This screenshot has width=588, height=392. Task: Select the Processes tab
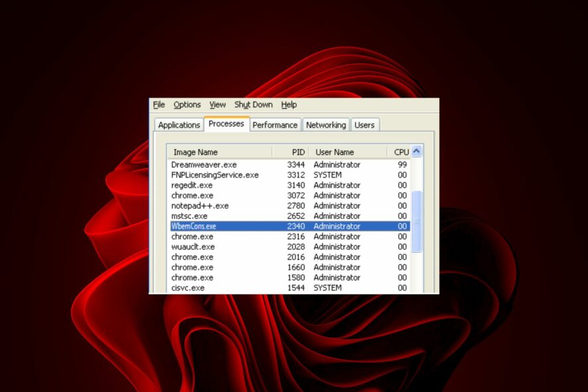point(226,124)
